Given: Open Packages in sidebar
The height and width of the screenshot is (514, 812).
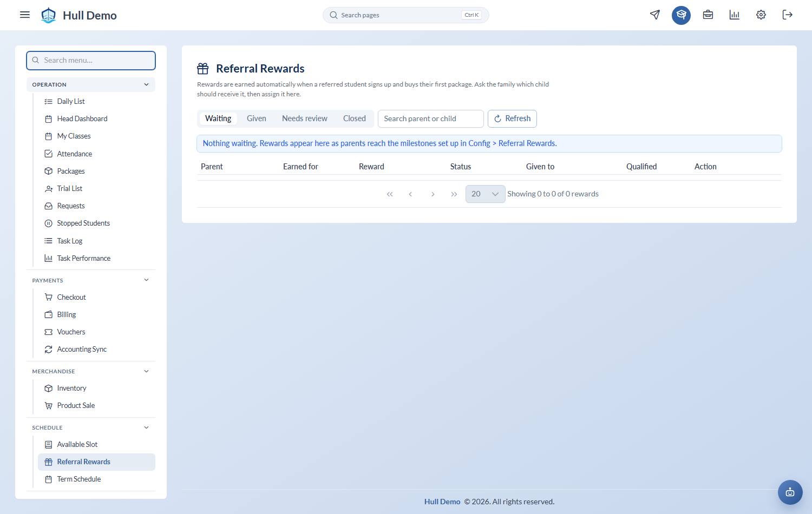Looking at the screenshot, I should tap(96, 171).
